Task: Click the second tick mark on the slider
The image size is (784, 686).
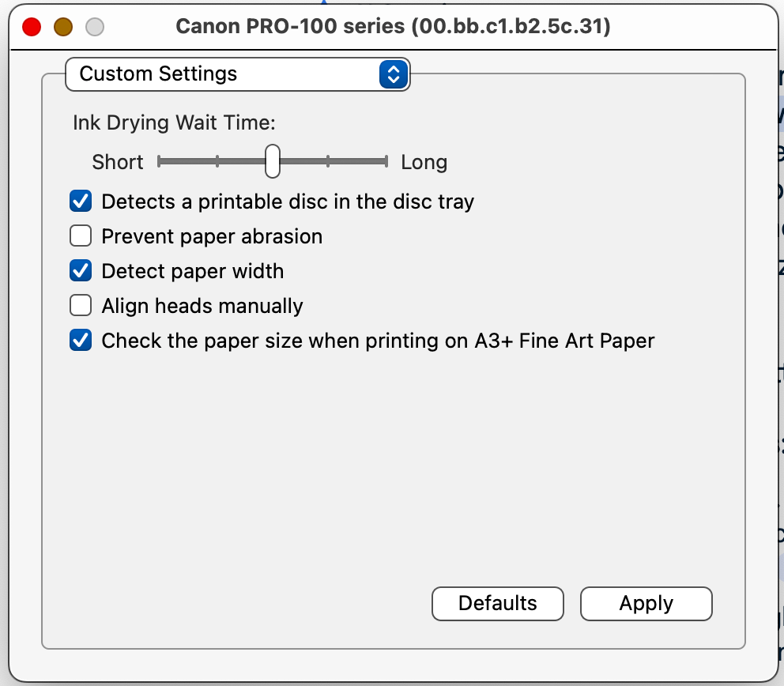Action: [x=218, y=160]
